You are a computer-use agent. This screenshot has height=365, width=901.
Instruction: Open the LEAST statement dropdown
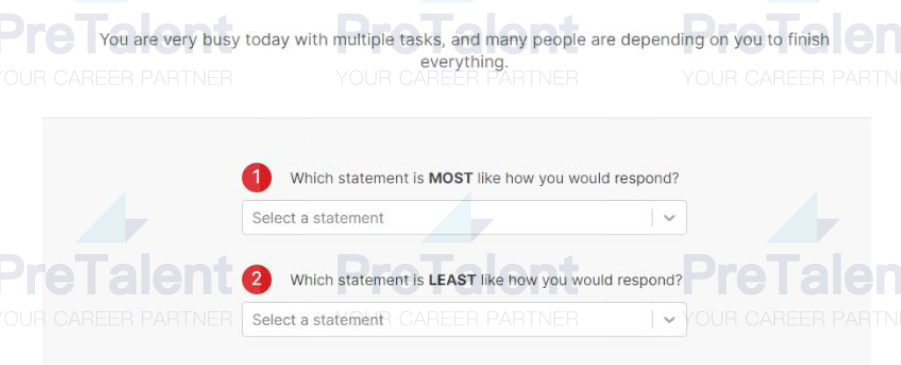coord(464,320)
